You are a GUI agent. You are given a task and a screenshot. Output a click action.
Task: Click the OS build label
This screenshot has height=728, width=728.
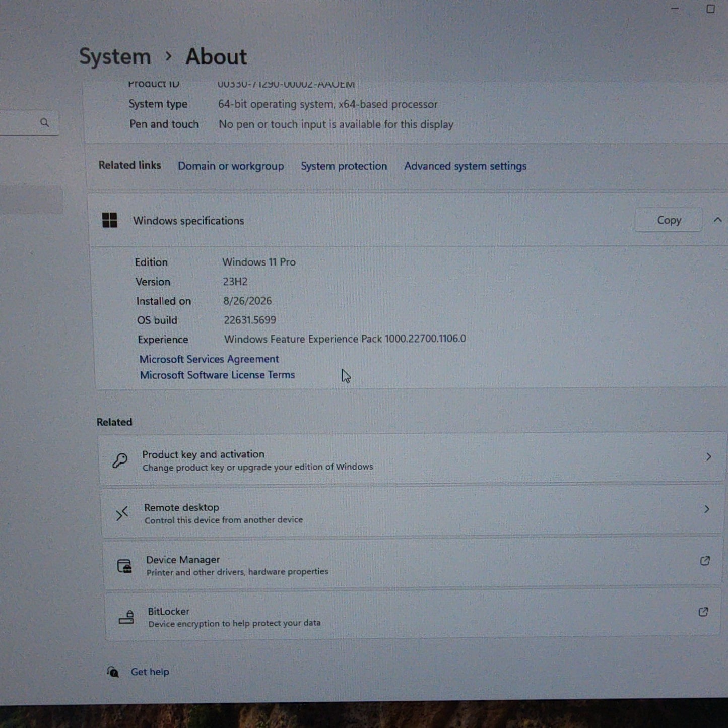click(157, 320)
